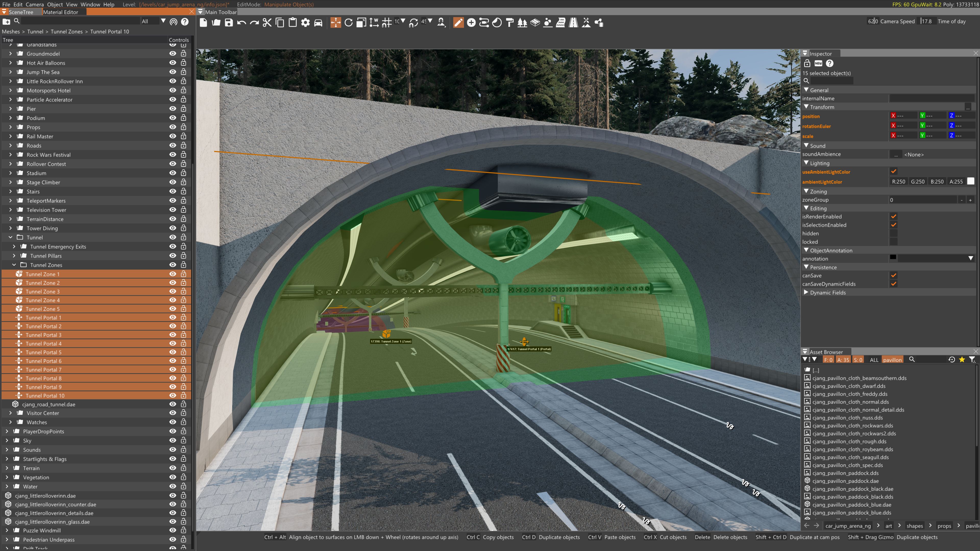
Task: Click the scissors Cut icon
Action: pos(267,23)
